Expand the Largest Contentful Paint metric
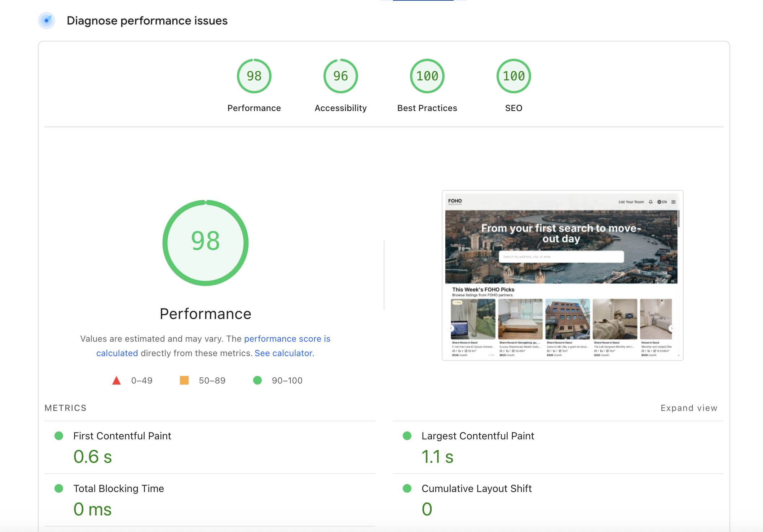The image size is (763, 532). pyautogui.click(x=477, y=436)
